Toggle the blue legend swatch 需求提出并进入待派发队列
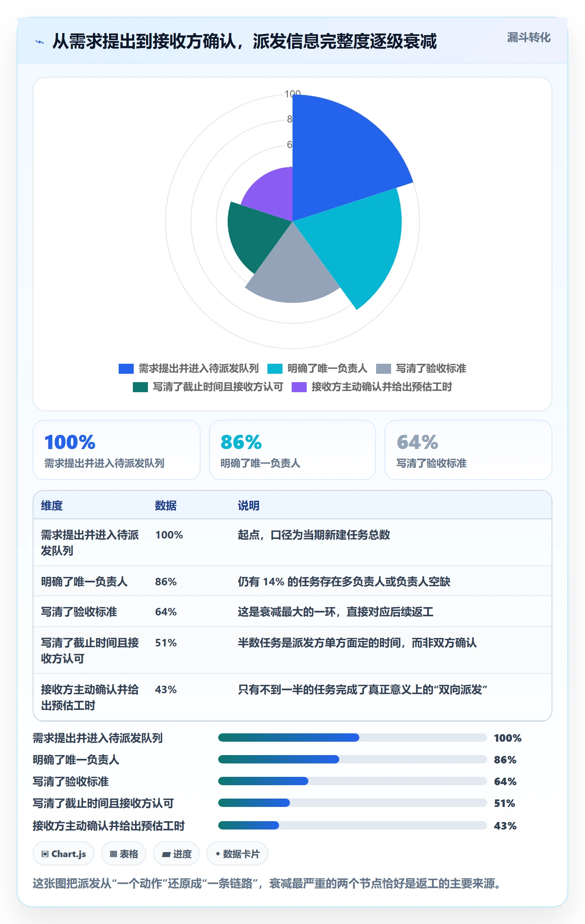 [126, 368]
